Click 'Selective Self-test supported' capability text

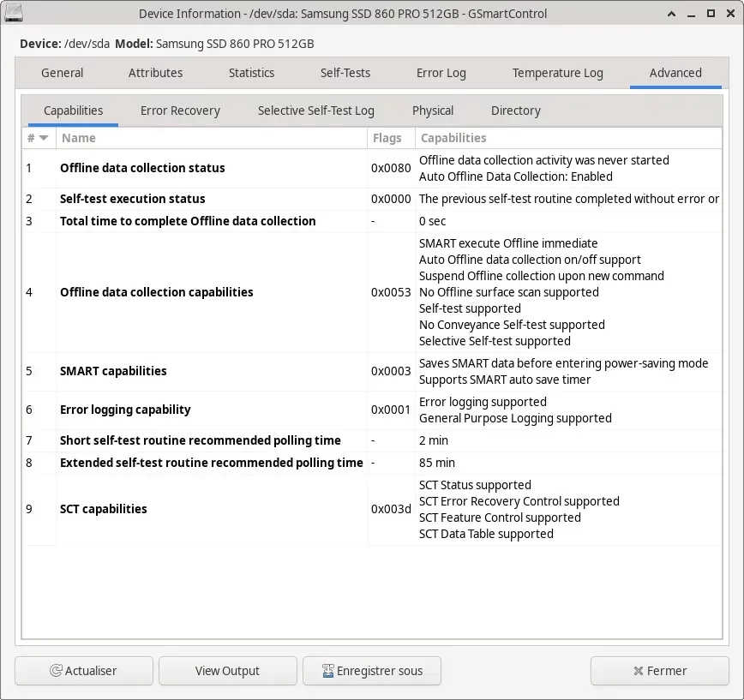pos(495,342)
